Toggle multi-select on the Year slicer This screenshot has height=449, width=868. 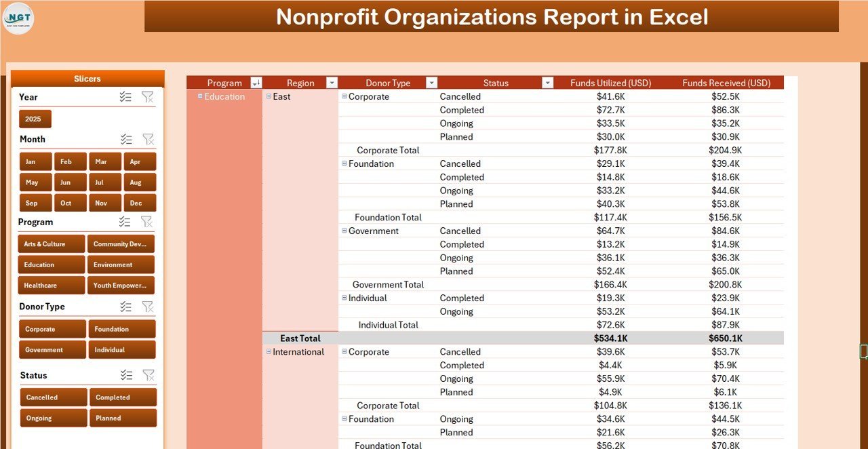pos(125,97)
